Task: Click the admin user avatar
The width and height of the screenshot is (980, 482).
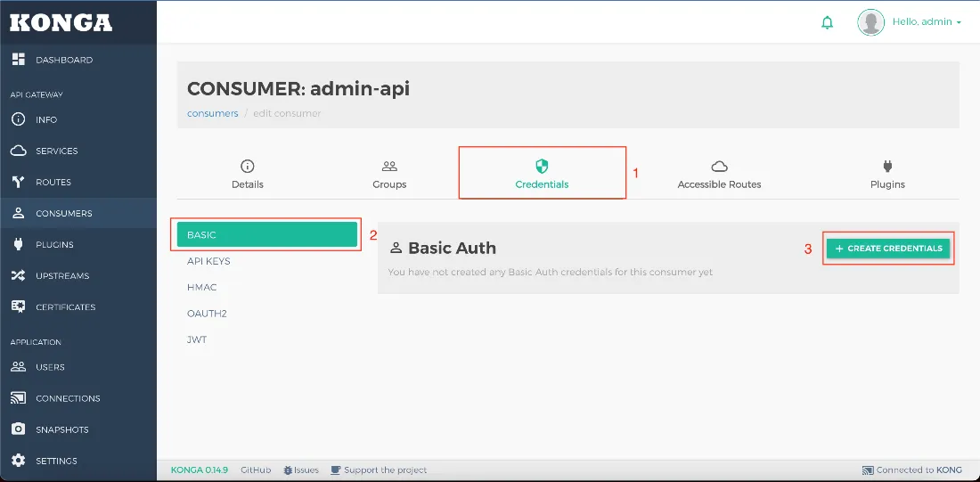Action: (x=870, y=22)
